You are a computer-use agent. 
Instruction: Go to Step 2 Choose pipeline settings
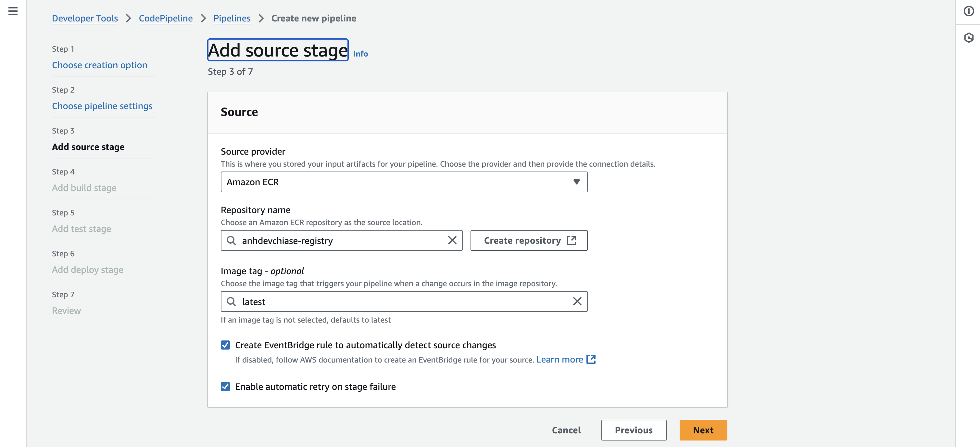click(102, 106)
